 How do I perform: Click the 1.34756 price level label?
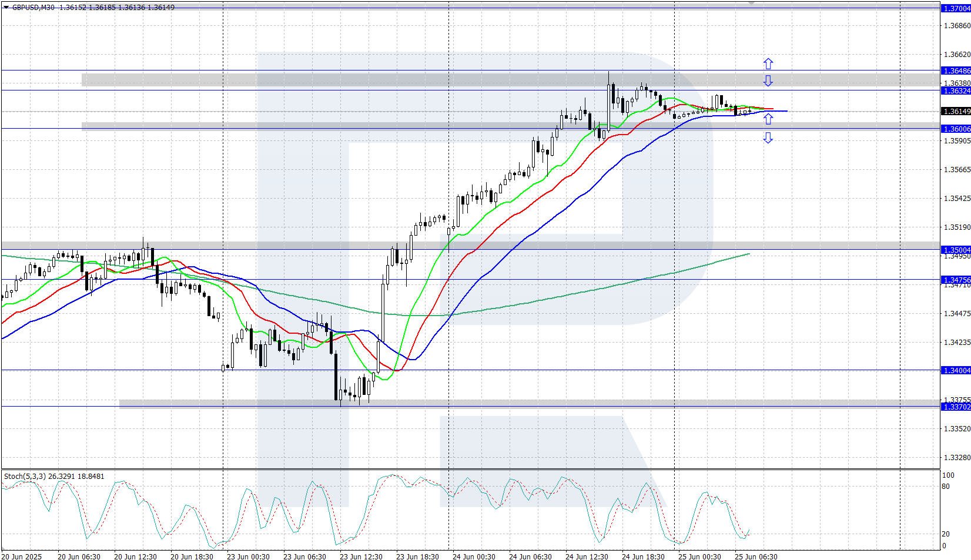[956, 280]
